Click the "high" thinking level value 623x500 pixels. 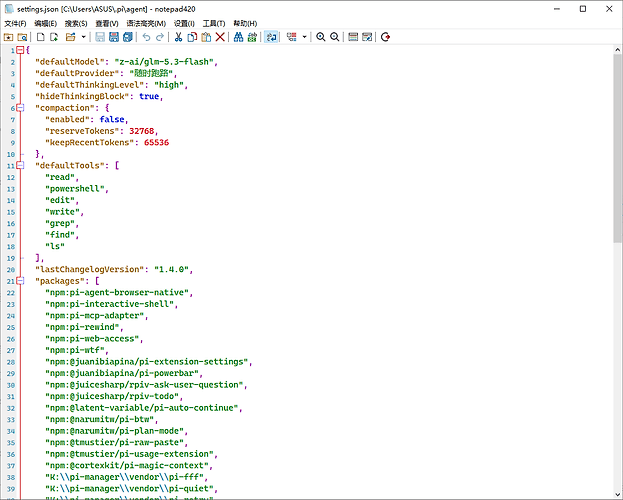tap(169, 85)
